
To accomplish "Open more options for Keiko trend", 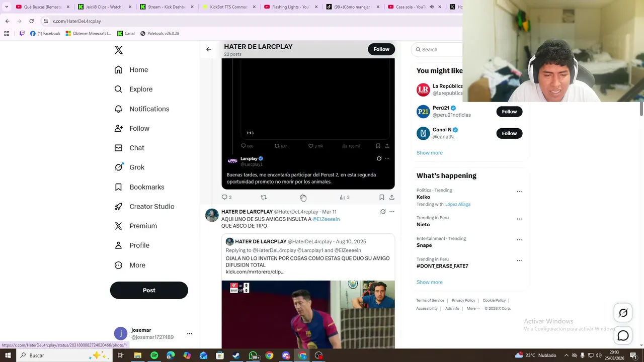I will pos(519,192).
